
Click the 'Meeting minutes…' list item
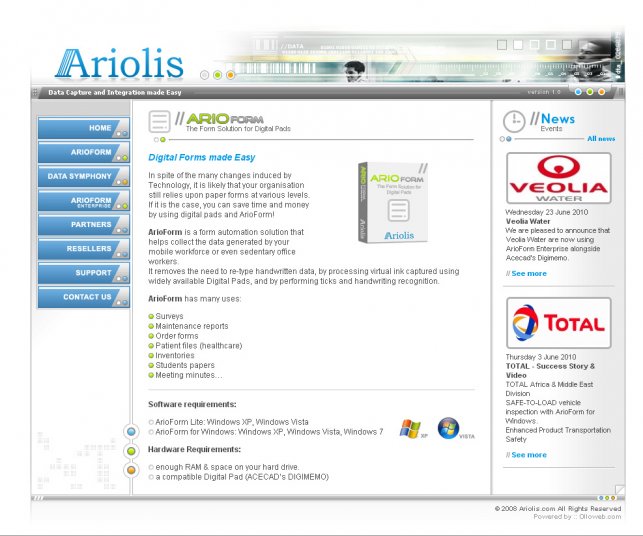tap(189, 375)
